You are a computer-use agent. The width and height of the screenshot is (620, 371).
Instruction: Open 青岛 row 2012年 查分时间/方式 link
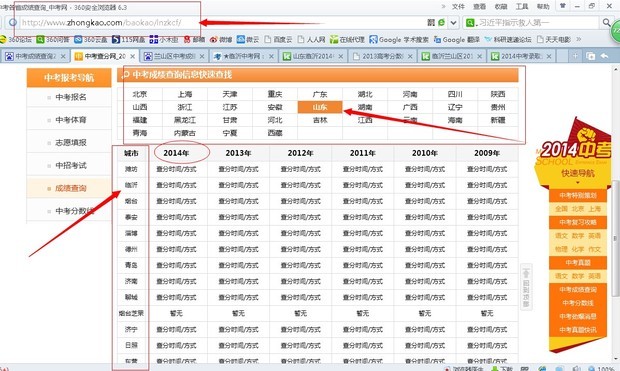[301, 265]
